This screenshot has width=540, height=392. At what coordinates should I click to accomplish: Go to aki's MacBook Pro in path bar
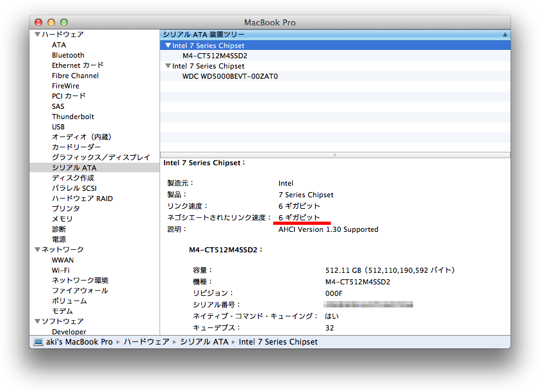[x=79, y=342]
